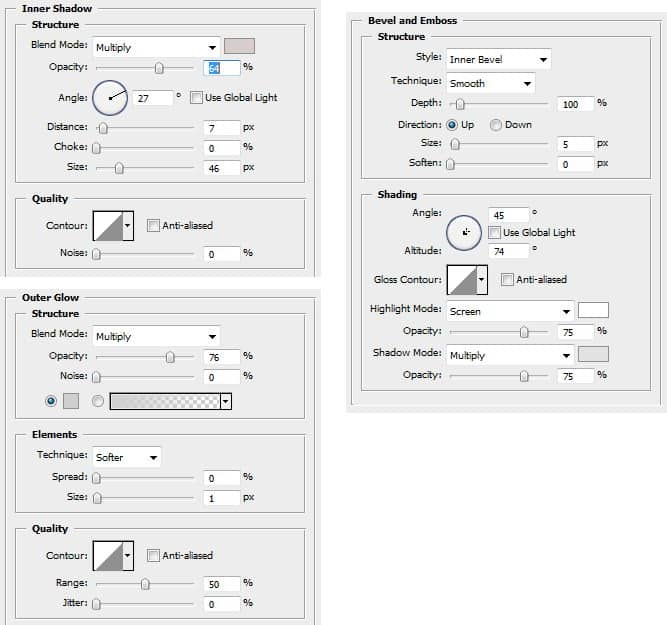Screen dimensions: 667x625
Task: Select the Down direction radio button
Action: [x=496, y=125]
